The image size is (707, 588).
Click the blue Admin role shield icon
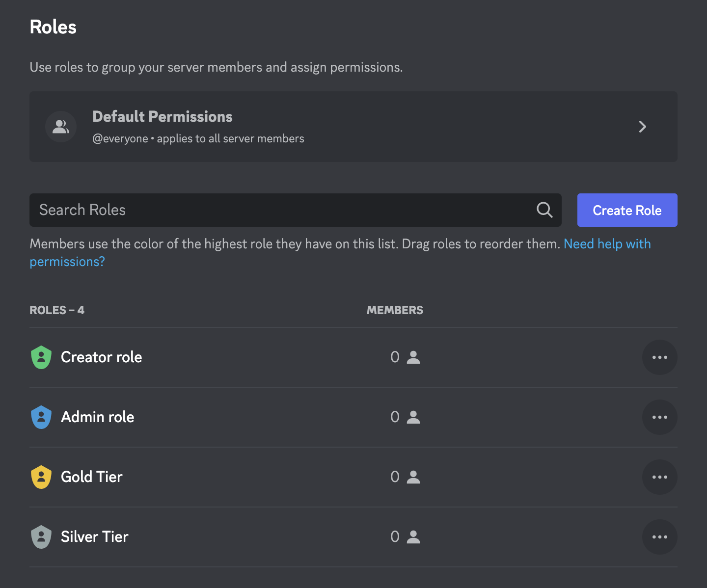pos(41,417)
